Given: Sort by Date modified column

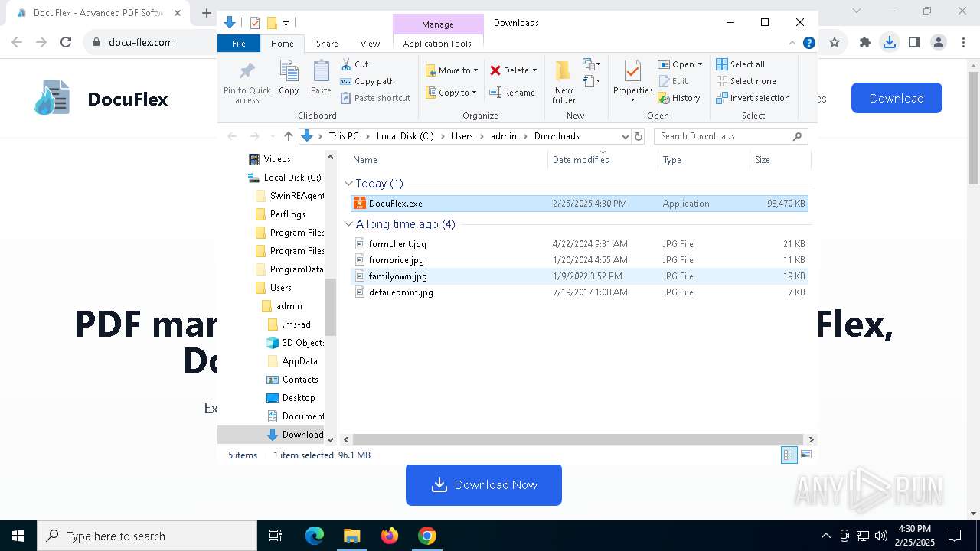Looking at the screenshot, I should 603,160.
